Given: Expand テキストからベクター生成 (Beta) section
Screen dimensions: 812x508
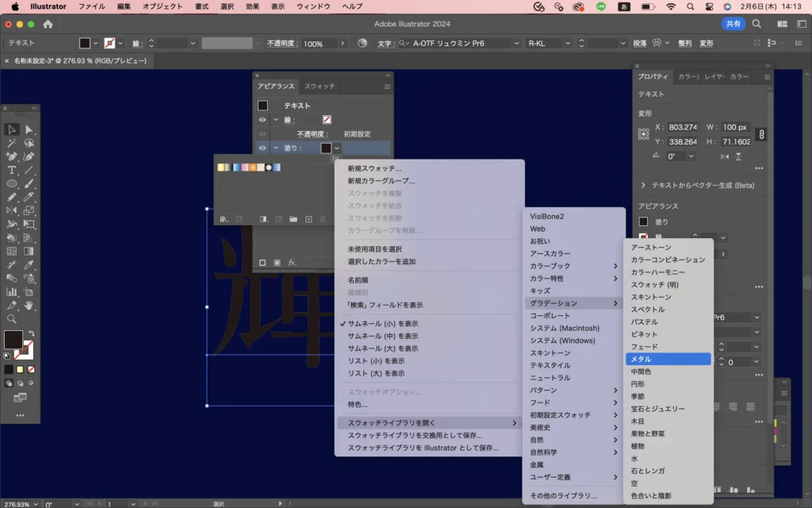Looking at the screenshot, I should tap(643, 185).
